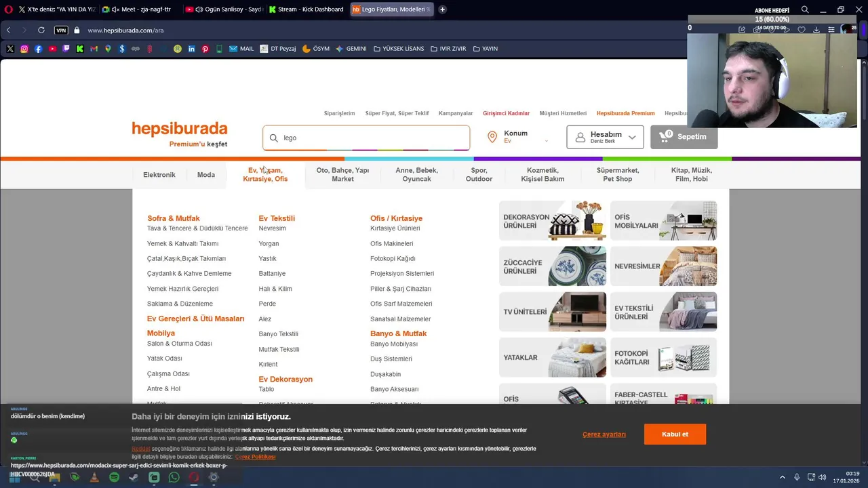868x488 pixels.
Task: Open the Çerez Politikası link
Action: [255, 457]
